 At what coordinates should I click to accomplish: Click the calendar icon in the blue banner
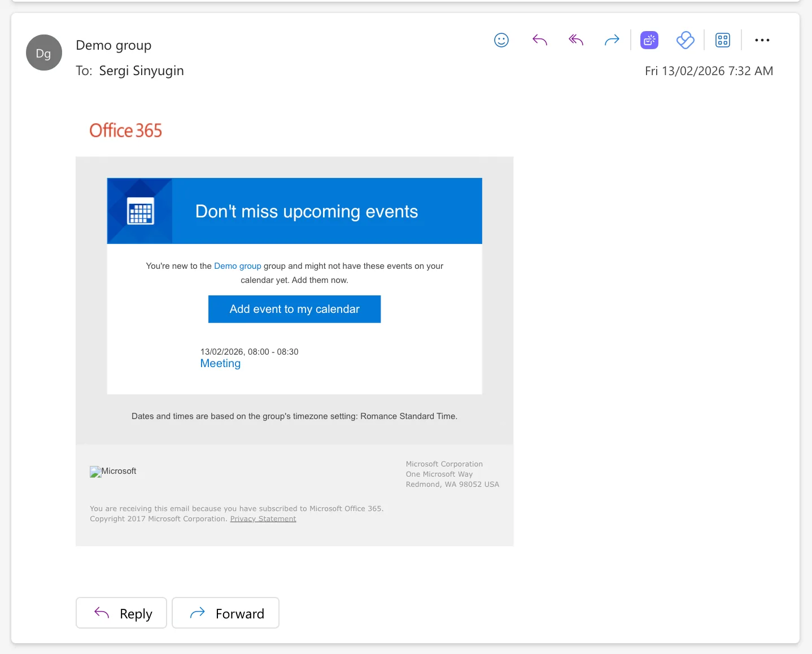tap(139, 211)
